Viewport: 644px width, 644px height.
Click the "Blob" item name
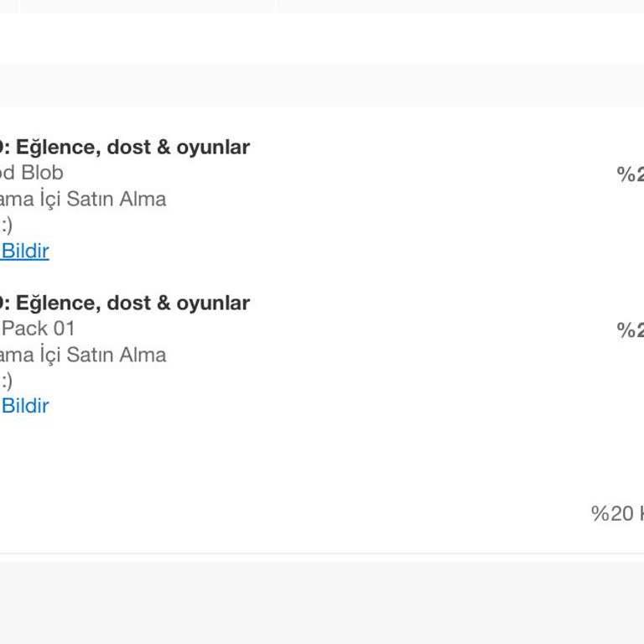(42, 173)
